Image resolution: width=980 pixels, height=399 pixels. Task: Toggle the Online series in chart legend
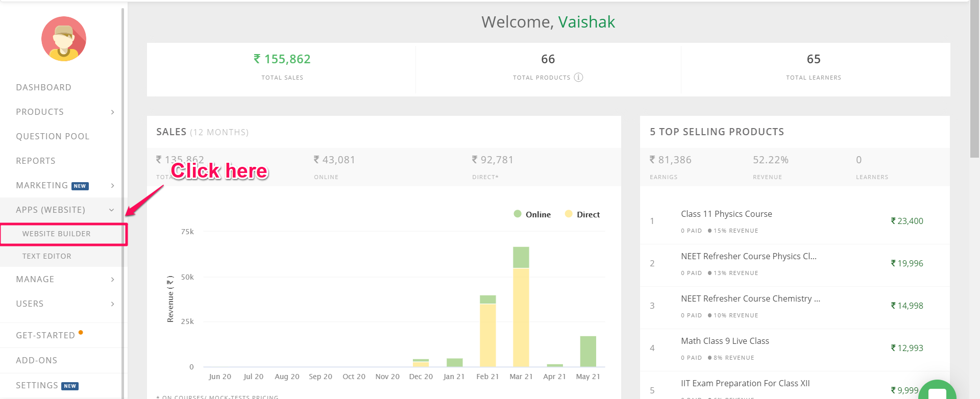(x=532, y=214)
